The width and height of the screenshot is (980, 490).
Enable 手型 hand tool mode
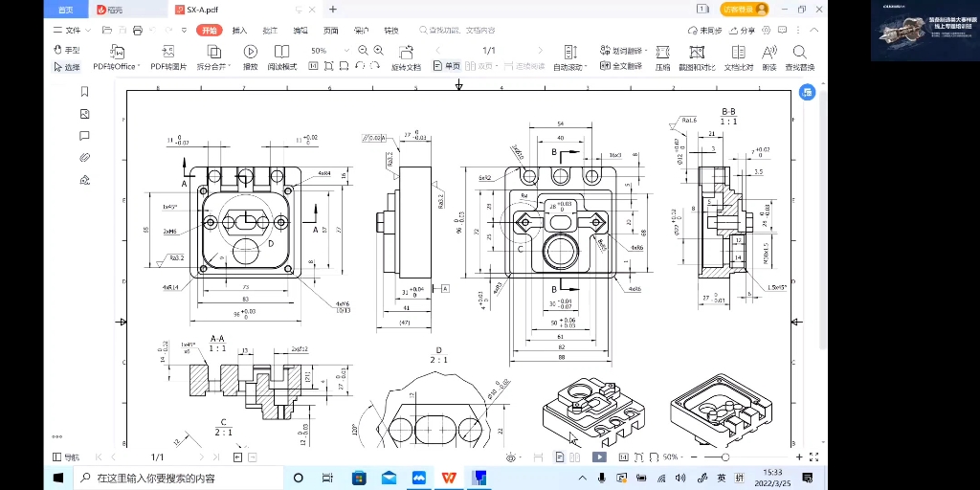(67, 50)
